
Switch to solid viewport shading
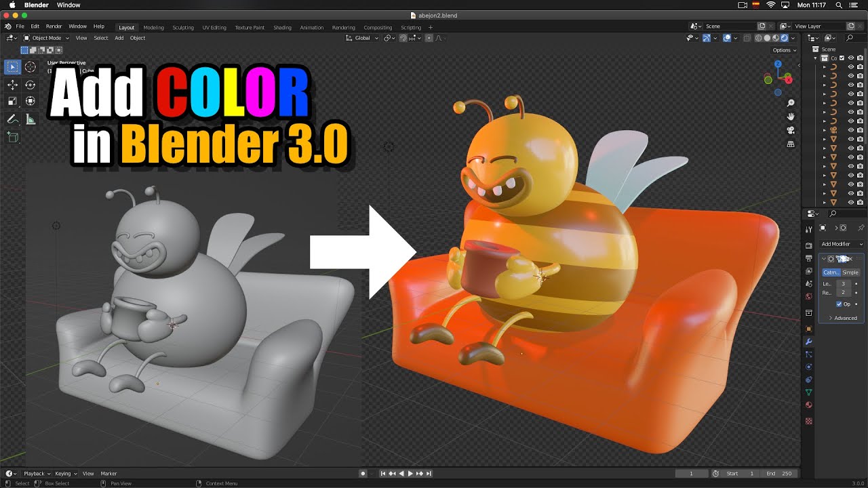click(x=768, y=38)
